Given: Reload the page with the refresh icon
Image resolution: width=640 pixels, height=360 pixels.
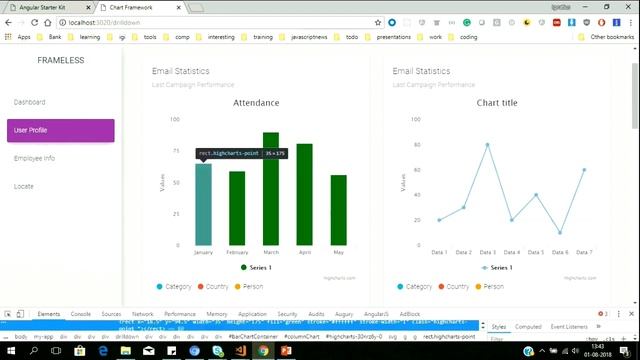Looking at the screenshot, I should [x=34, y=22].
